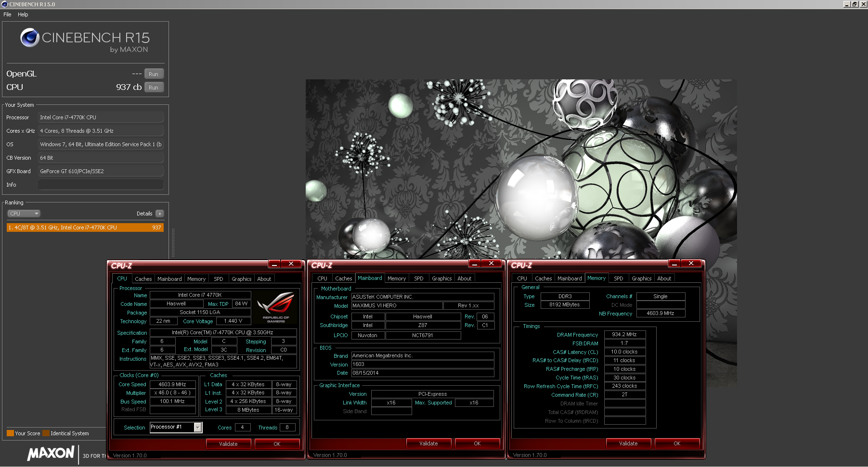
Task: Minimize the Cinebench main window
Action: pos(847,4)
